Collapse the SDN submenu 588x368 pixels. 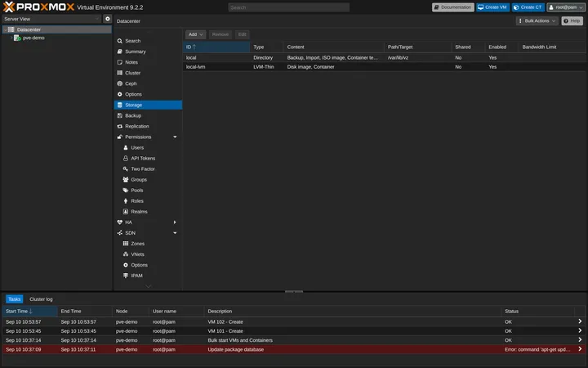175,233
